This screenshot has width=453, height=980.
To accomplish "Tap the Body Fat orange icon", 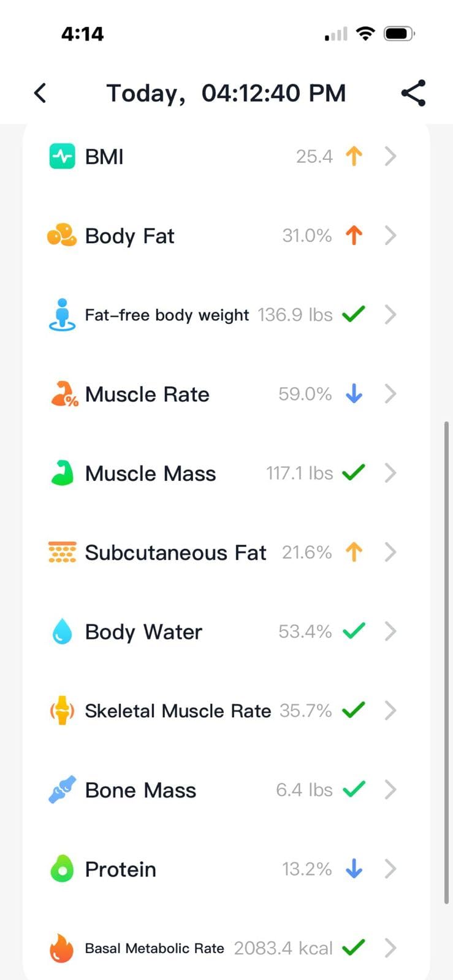I will pos(62,236).
